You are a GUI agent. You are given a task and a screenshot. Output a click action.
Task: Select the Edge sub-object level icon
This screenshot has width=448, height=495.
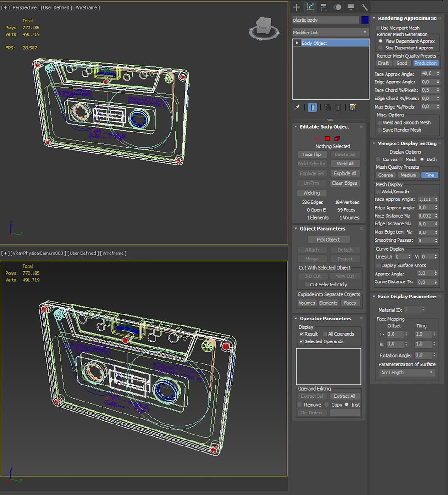coord(317,138)
